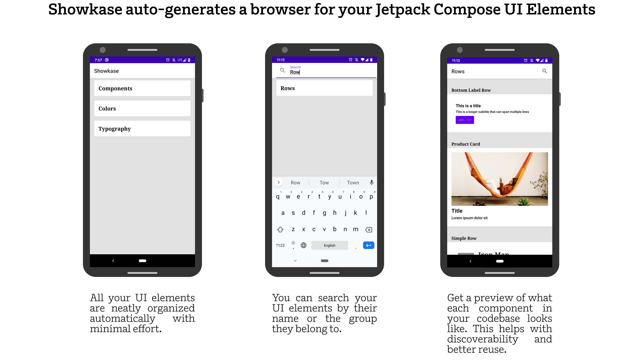Click the backspace icon on keyboard
644x361 pixels.
(x=368, y=229)
